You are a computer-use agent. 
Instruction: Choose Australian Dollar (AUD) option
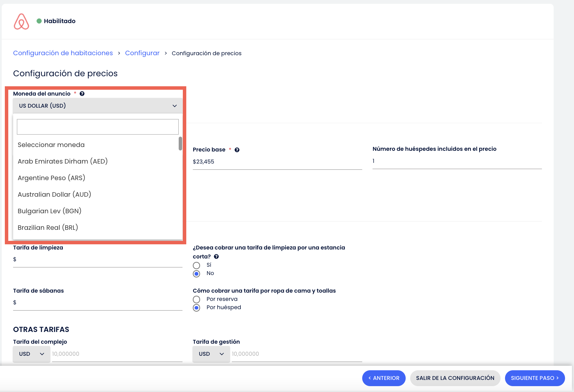[x=55, y=195]
